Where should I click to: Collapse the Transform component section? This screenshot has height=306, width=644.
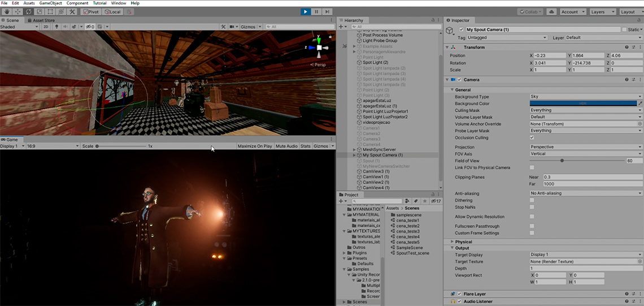447,48
